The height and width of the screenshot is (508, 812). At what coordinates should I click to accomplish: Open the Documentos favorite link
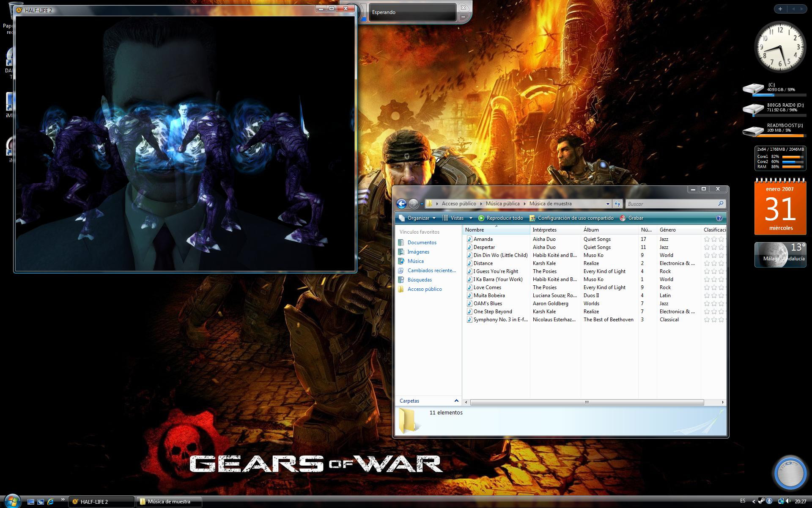(x=422, y=243)
